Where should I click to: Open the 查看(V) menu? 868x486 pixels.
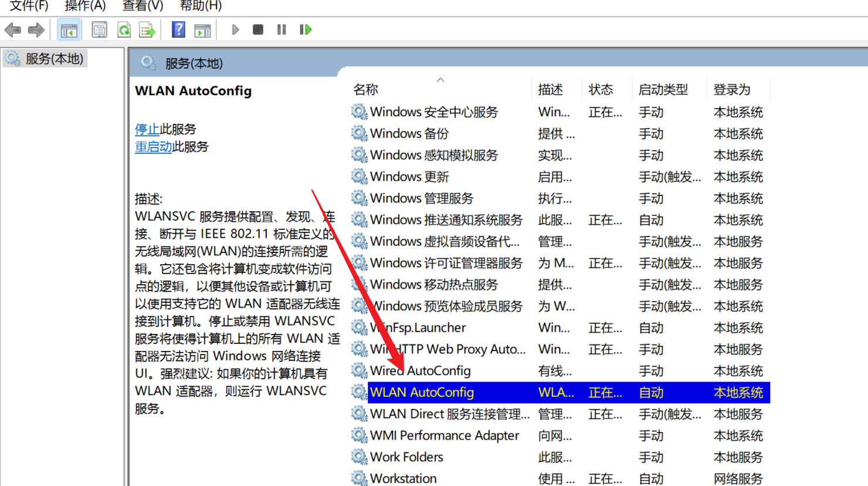point(143,6)
